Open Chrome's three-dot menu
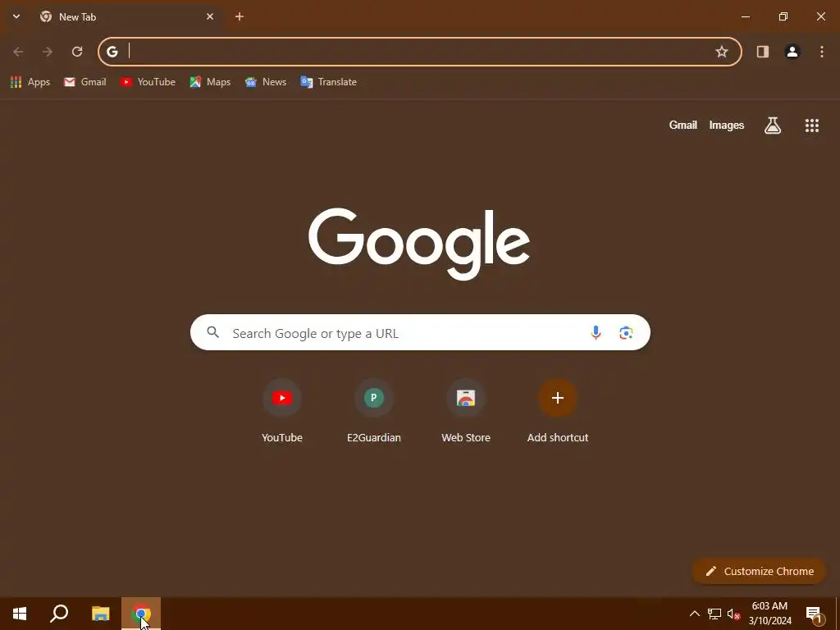 pos(821,52)
